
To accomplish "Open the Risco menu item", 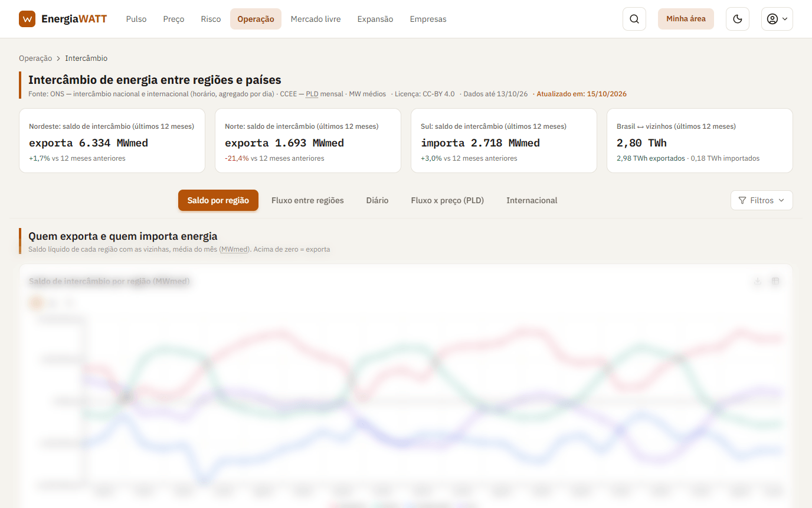I will coord(211,19).
